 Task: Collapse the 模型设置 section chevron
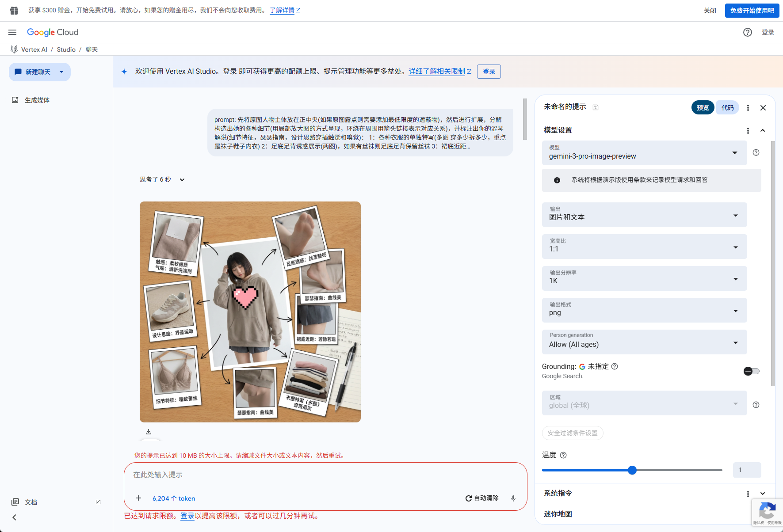[x=763, y=130]
